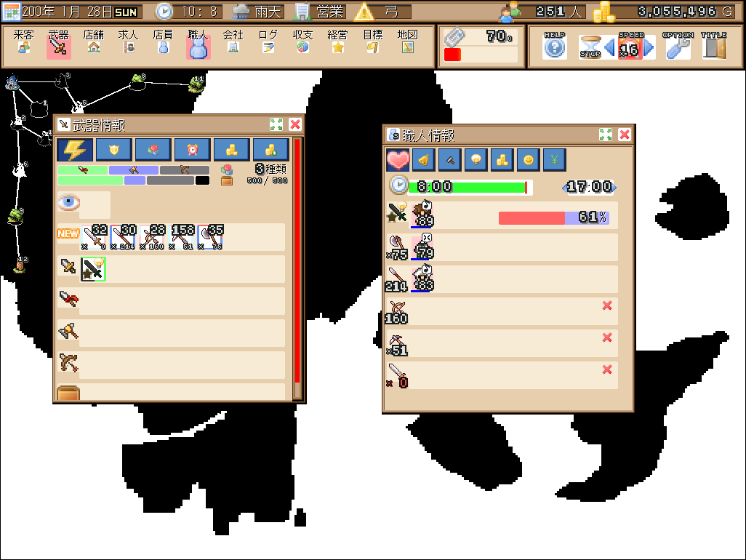Remove pickaxe 51 row with red X

(x=607, y=337)
